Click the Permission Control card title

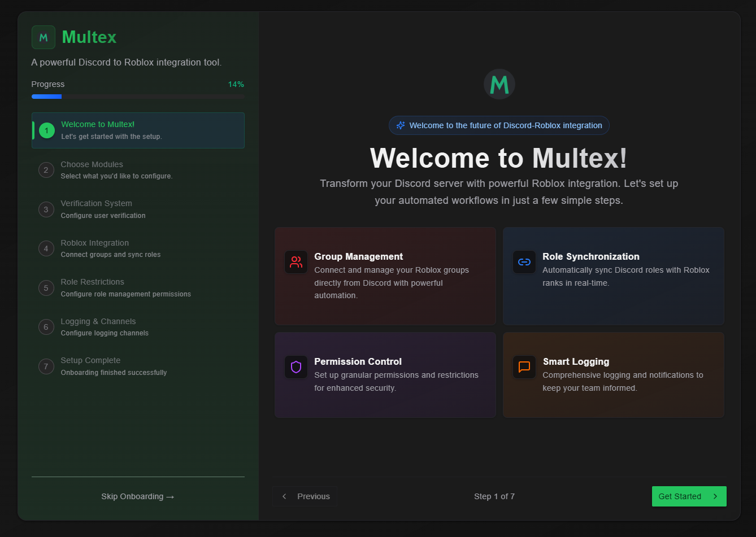pyautogui.click(x=358, y=361)
